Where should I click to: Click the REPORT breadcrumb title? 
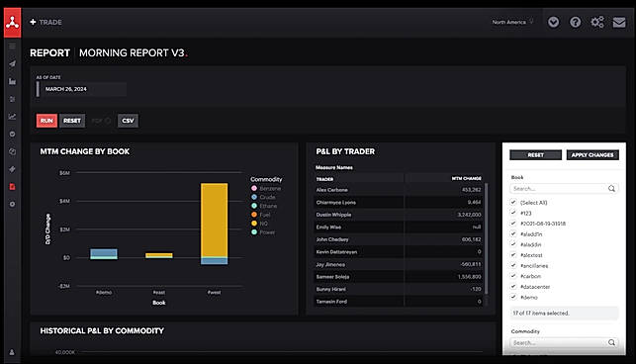click(x=49, y=52)
